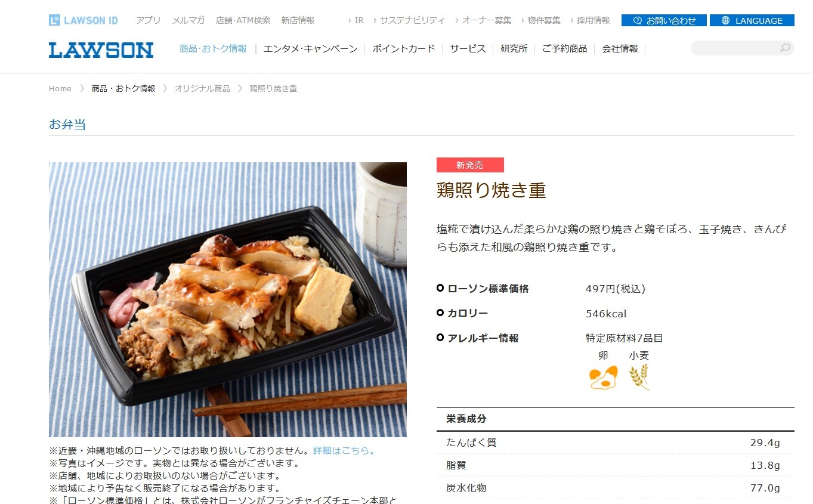Click into the site search field

(735, 48)
